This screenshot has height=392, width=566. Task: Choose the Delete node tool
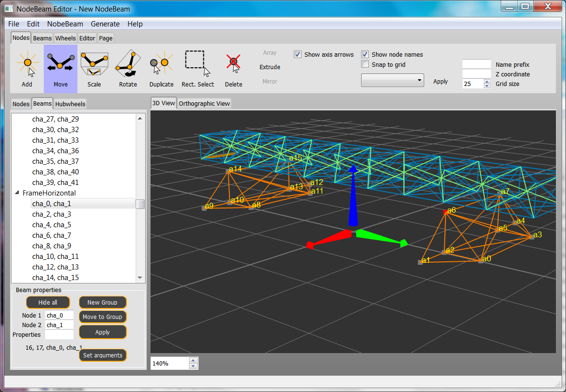pos(234,69)
